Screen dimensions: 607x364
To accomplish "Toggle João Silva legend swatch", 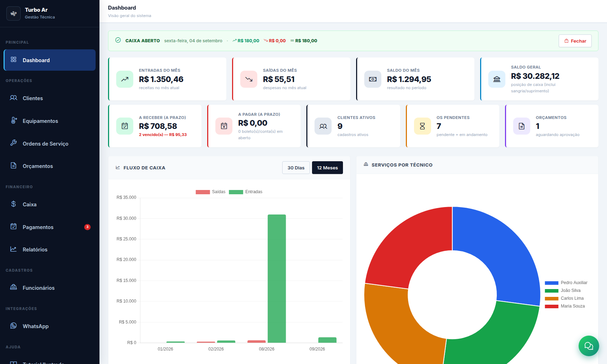I will (552, 291).
